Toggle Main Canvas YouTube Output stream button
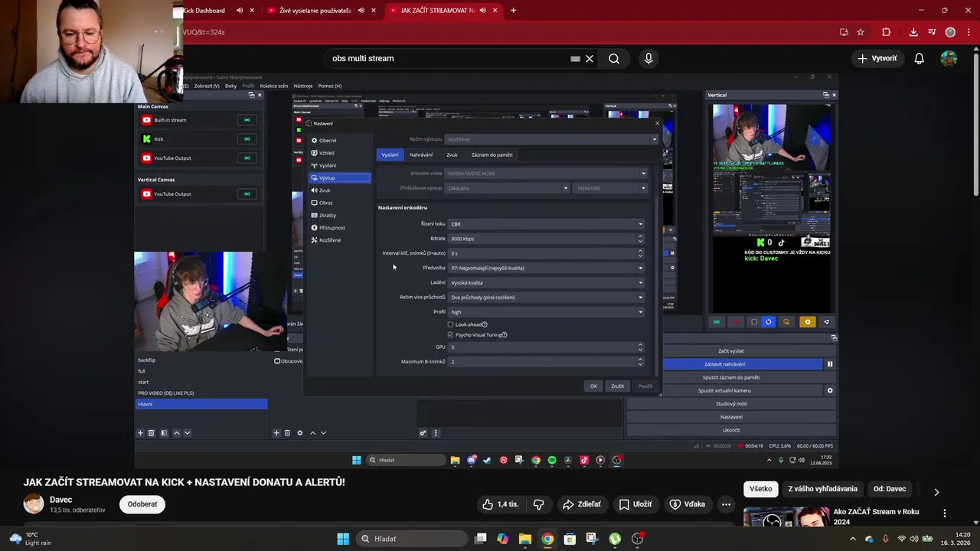The width and height of the screenshot is (980, 551). tap(247, 158)
